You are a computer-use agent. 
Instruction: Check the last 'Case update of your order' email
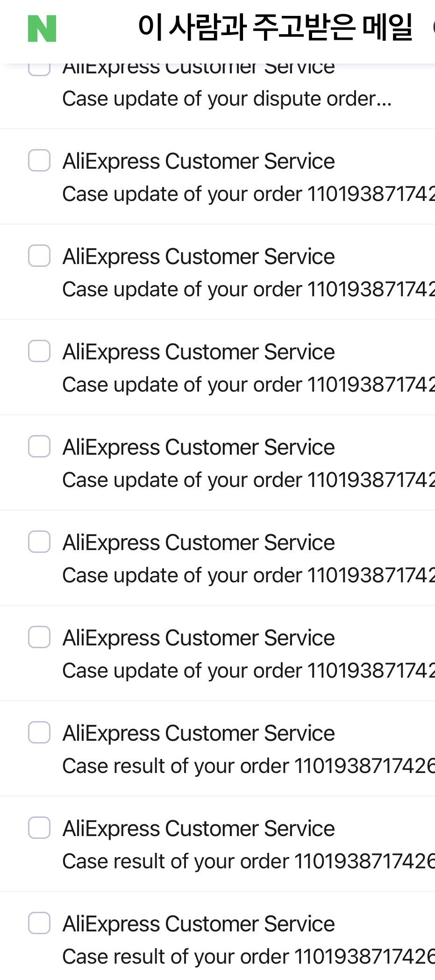[39, 637]
